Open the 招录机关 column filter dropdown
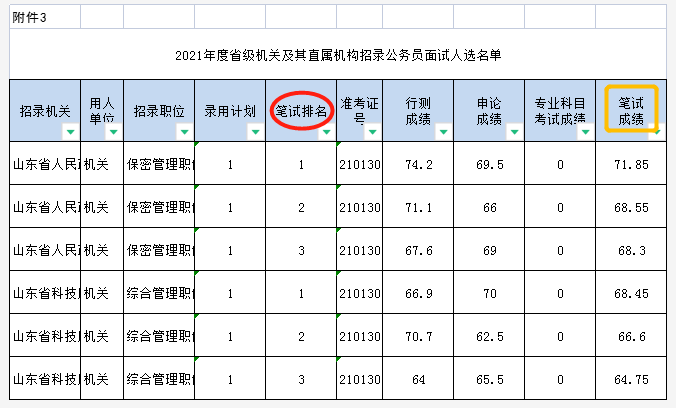The width and height of the screenshot is (676, 408). (69, 132)
